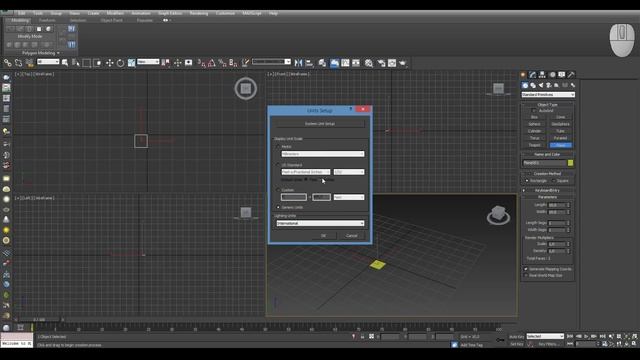640x360 pixels.
Task: Select the Move tool in main toolbar
Action: click(x=109, y=63)
